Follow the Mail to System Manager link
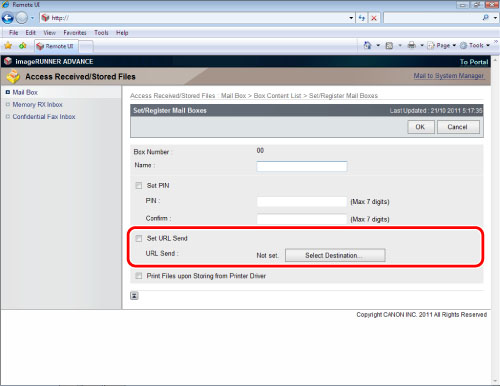Screen dimensions: 500x386 pyautogui.click(x=449, y=76)
